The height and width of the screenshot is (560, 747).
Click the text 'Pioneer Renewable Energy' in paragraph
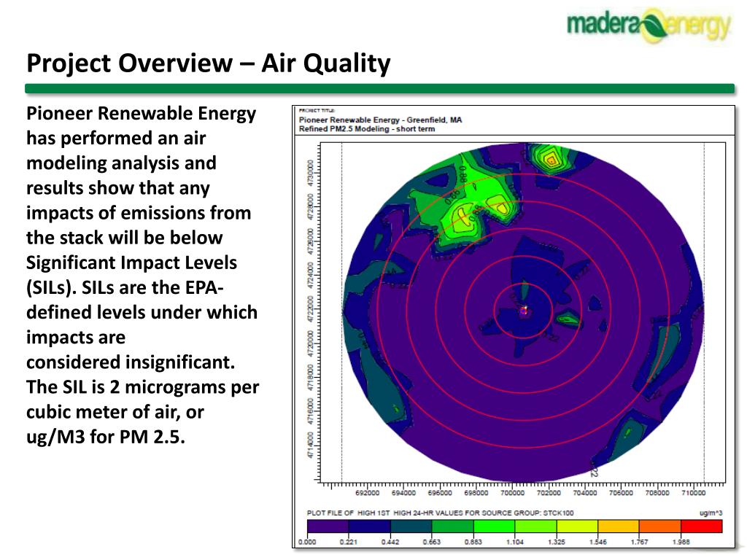[x=141, y=113]
